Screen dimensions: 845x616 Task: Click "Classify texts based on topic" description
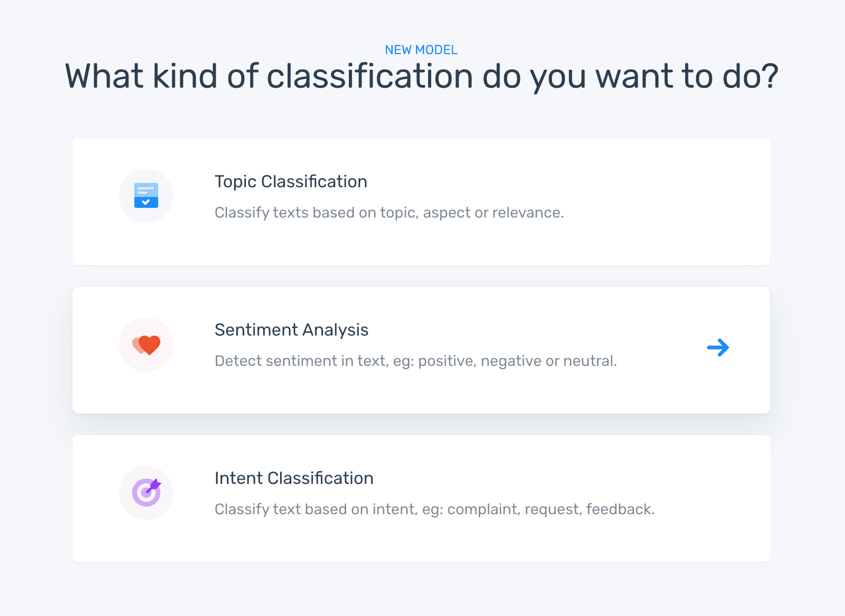coord(389,213)
